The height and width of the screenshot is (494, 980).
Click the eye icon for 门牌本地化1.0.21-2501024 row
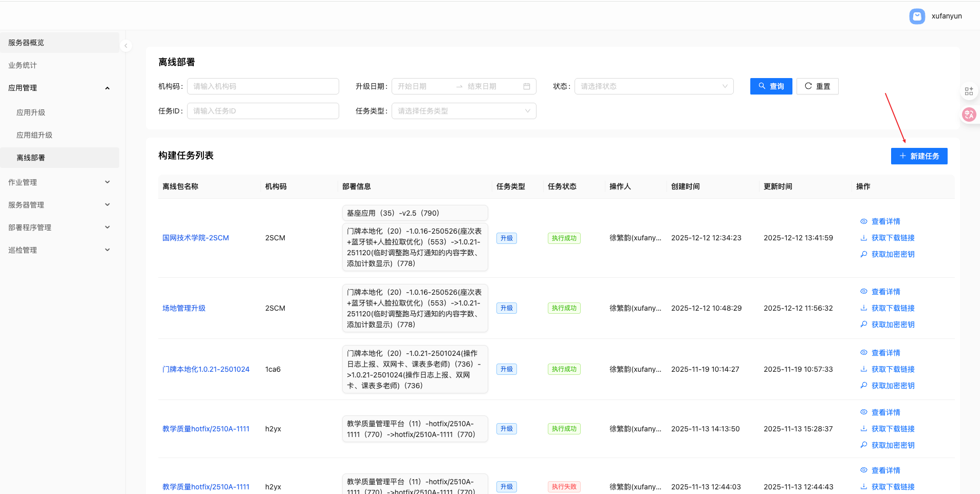pos(863,353)
